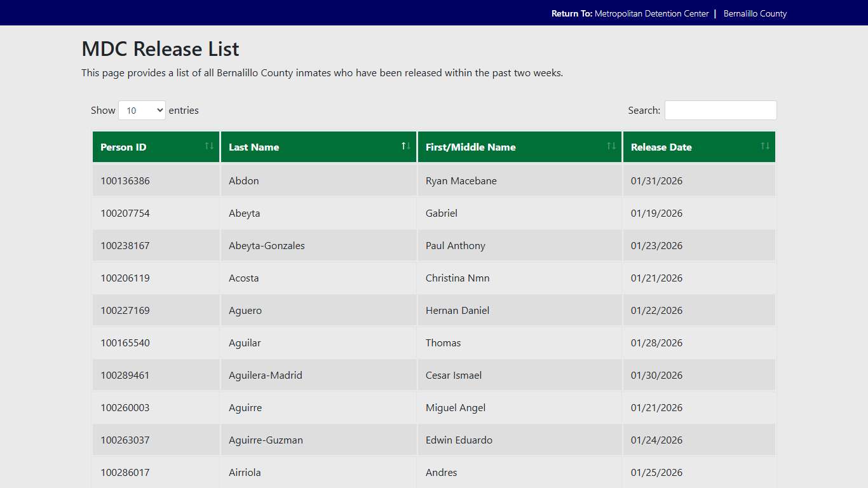Select Person ID 100206119 for Acosta
Viewport: 868px width, 488px height.
click(x=125, y=278)
